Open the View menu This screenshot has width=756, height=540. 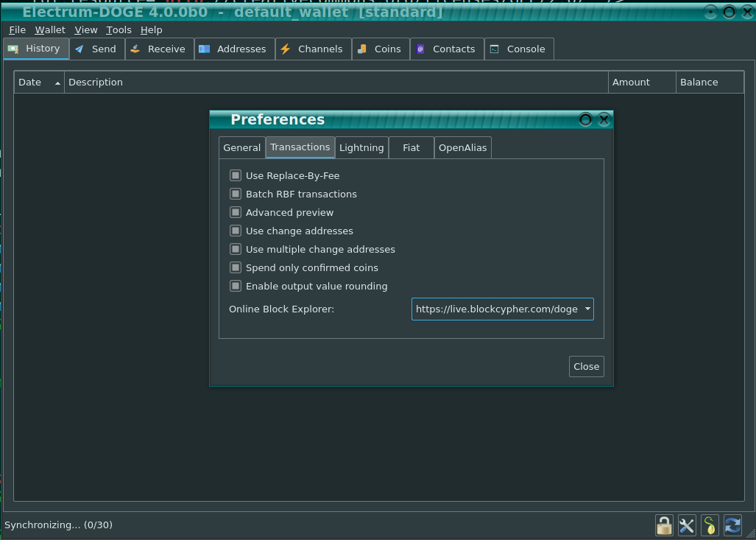point(86,30)
